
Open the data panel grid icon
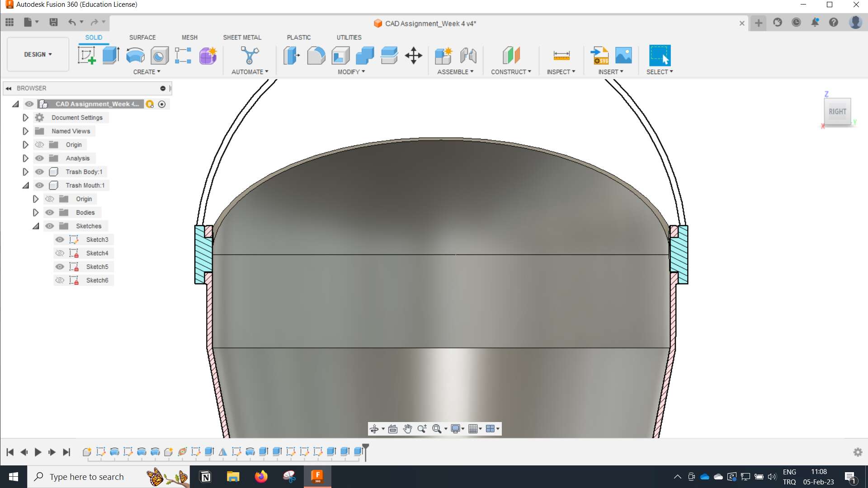pyautogui.click(x=9, y=22)
